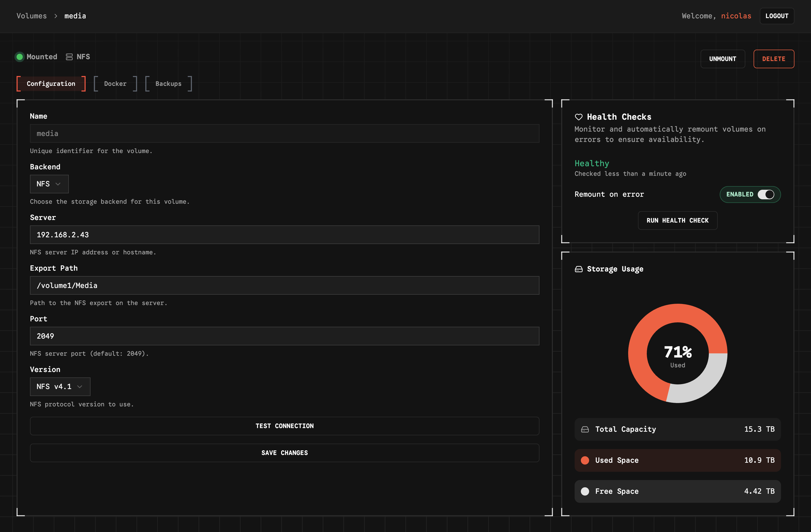The image size is (811, 532).
Task: Click the drive icon beside Storage Usage
Action: click(x=579, y=269)
